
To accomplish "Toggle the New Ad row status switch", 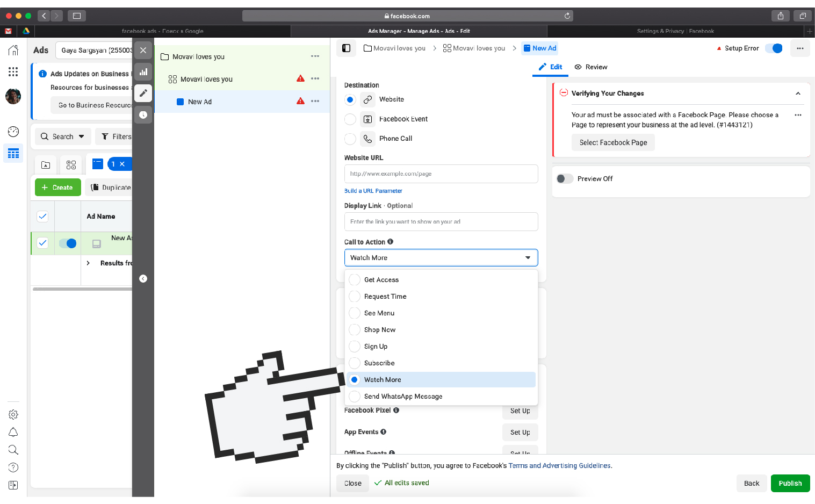I will (x=68, y=243).
